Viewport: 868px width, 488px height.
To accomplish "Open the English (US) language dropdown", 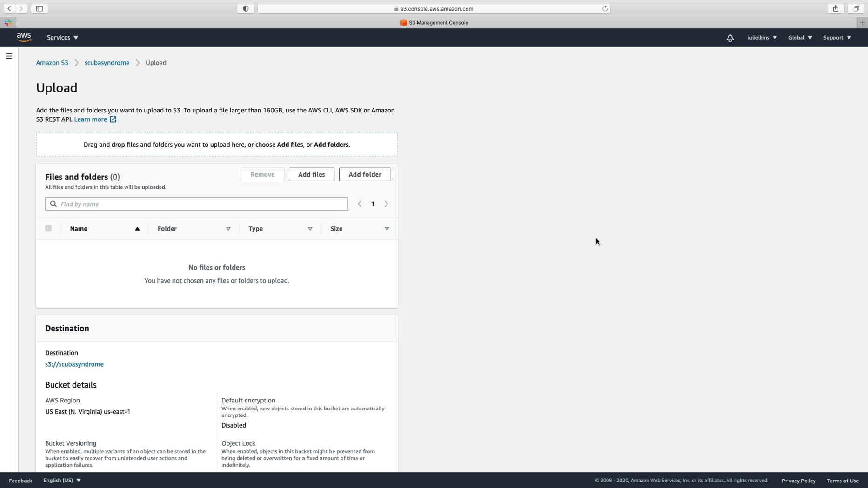I will [62, 480].
